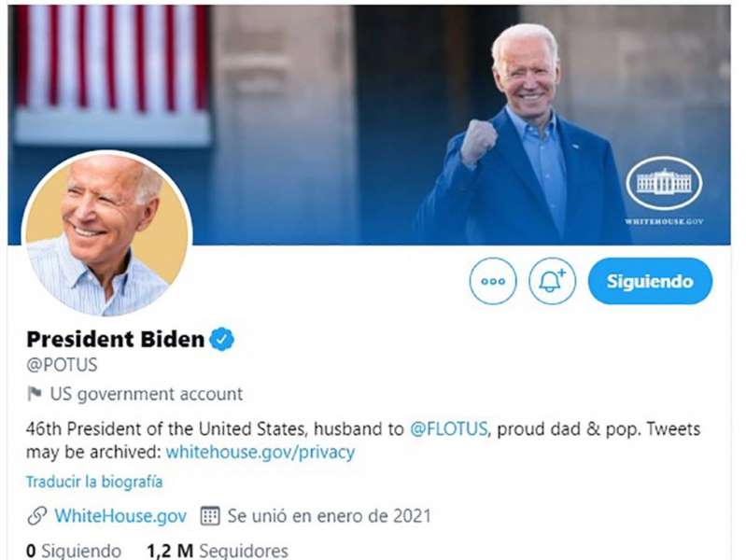Visit the WhiteHouse.gov website link
Viewport: 746px width, 560px height.
[x=120, y=515]
